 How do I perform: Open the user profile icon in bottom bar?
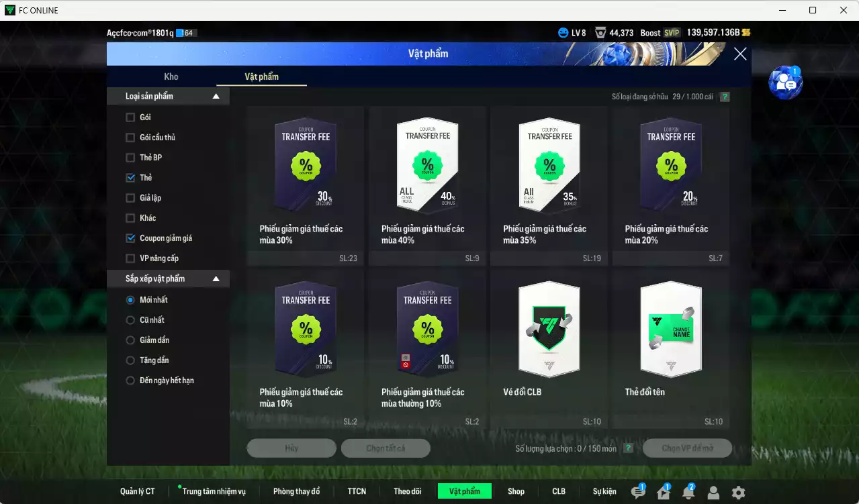713,491
